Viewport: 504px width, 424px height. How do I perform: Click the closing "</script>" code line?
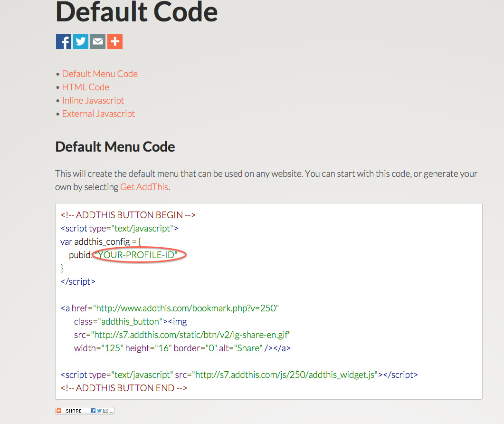click(78, 281)
